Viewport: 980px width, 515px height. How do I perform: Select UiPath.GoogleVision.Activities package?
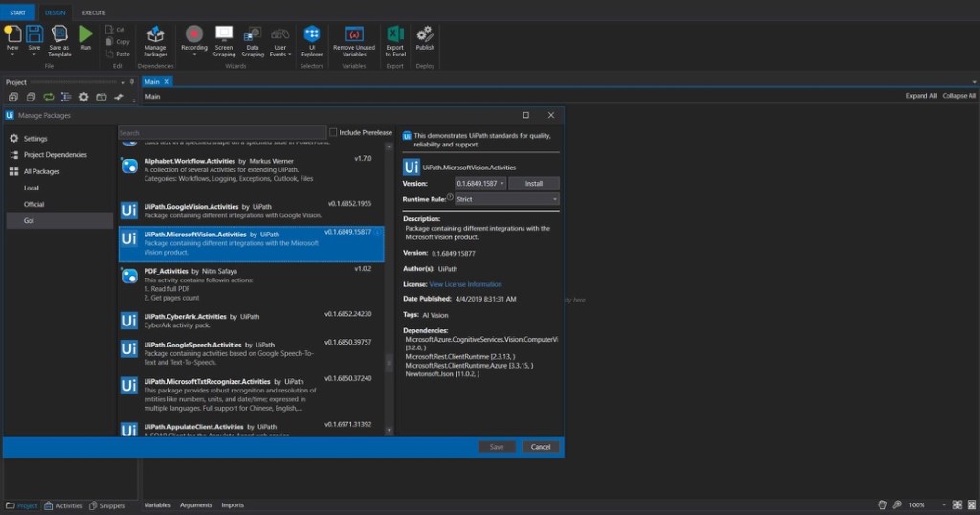[251, 211]
